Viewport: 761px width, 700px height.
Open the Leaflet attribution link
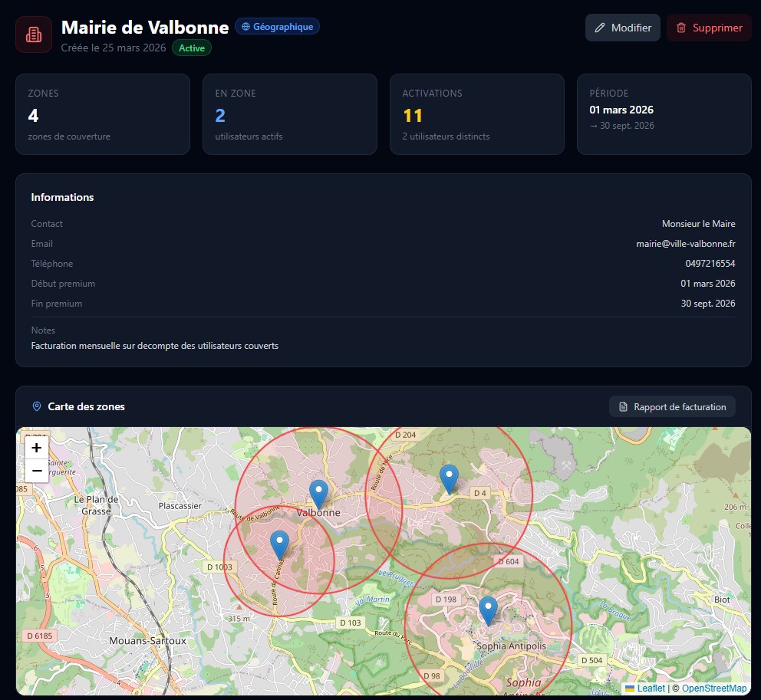[x=651, y=688]
